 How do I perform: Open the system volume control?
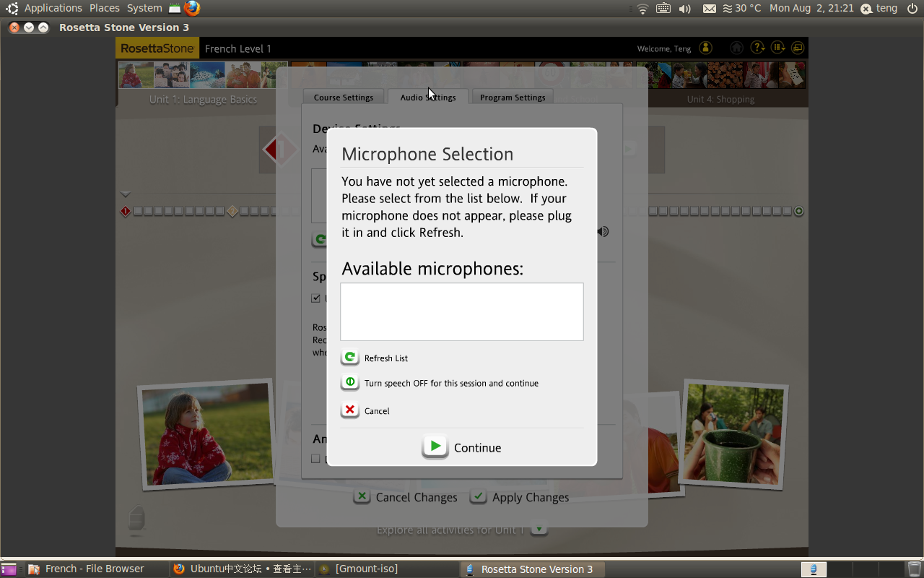[x=684, y=9]
